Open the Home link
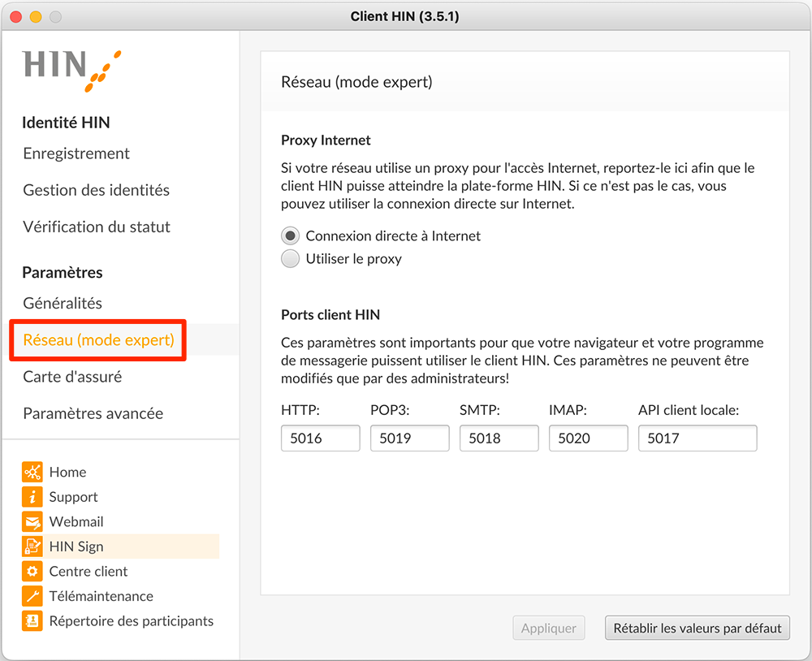Screen dimensions: 812x661 coord(68,472)
